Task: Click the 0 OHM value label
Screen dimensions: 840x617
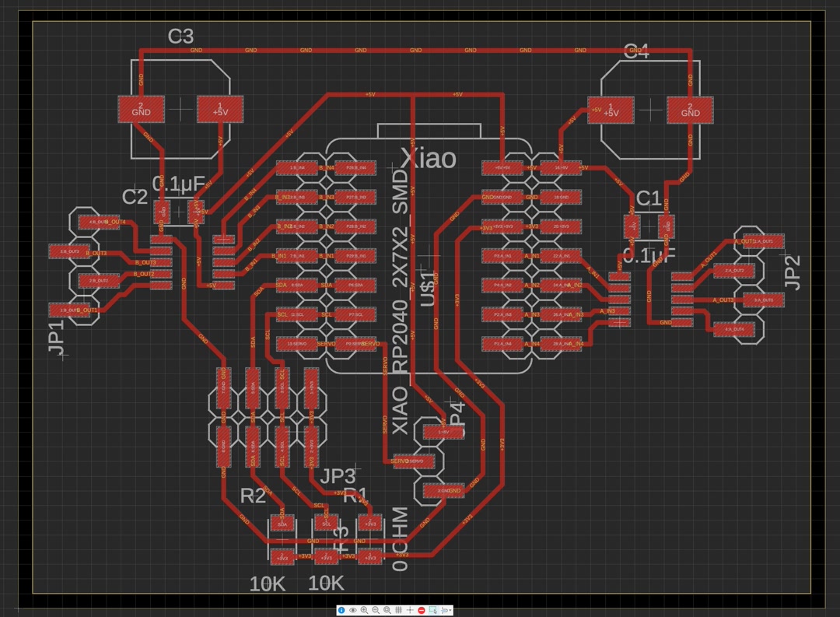Action: click(x=401, y=538)
